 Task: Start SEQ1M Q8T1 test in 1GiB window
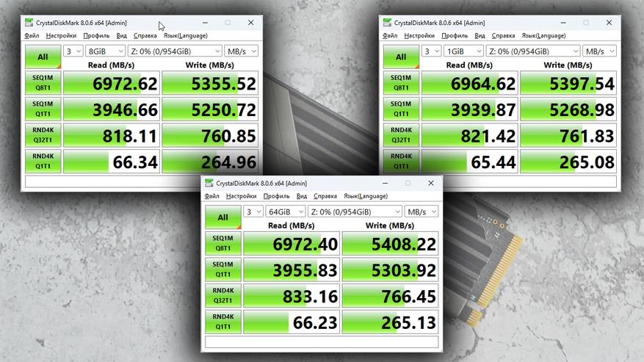pyautogui.click(x=401, y=82)
